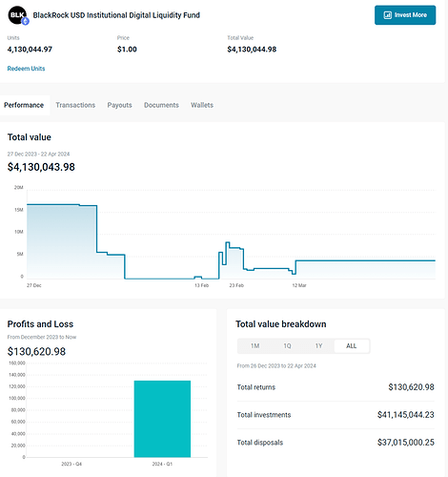The height and width of the screenshot is (477, 448).
Task: Click the 13 Feb axis label
Action: 202,285
